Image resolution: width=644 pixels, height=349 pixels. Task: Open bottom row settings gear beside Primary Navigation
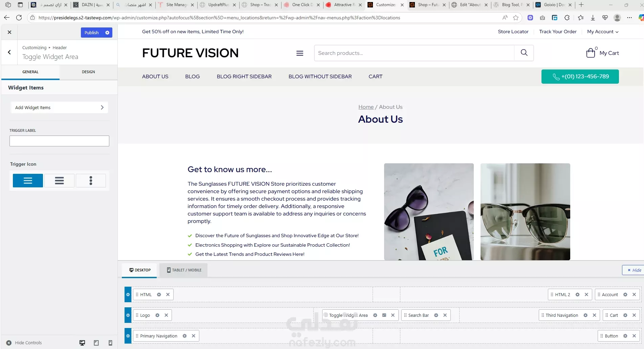tap(128, 336)
